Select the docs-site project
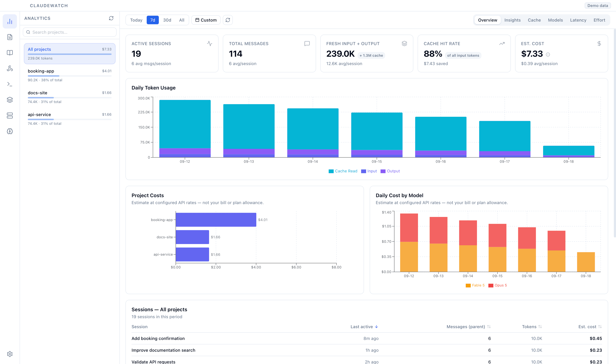 tap(70, 97)
